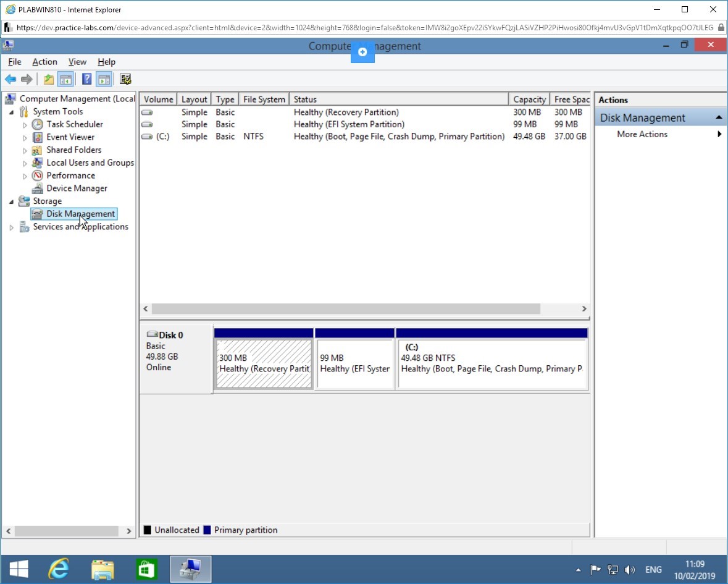Select the Device Manager icon
This screenshot has height=584, width=728.
click(x=37, y=188)
